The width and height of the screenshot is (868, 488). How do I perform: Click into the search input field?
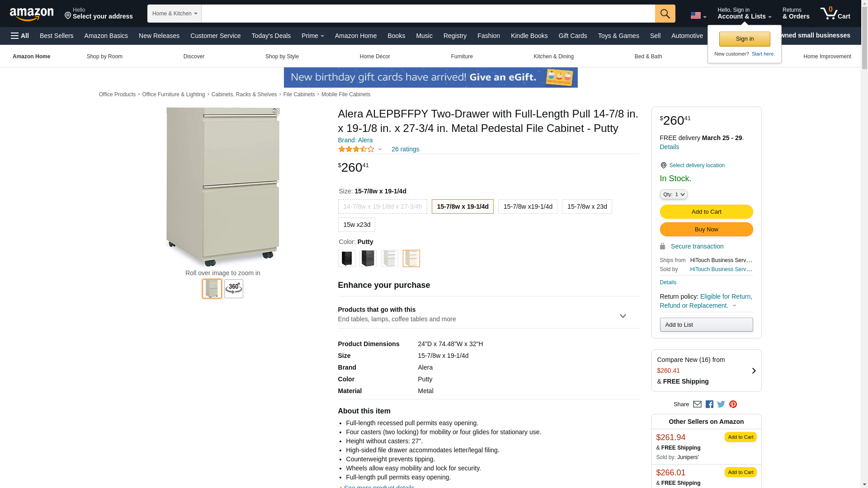428,14
